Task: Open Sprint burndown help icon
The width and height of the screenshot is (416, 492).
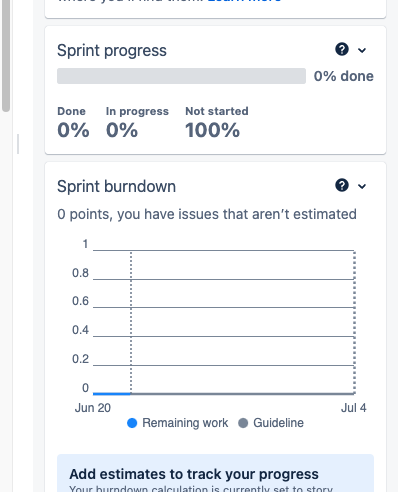Action: (x=342, y=185)
